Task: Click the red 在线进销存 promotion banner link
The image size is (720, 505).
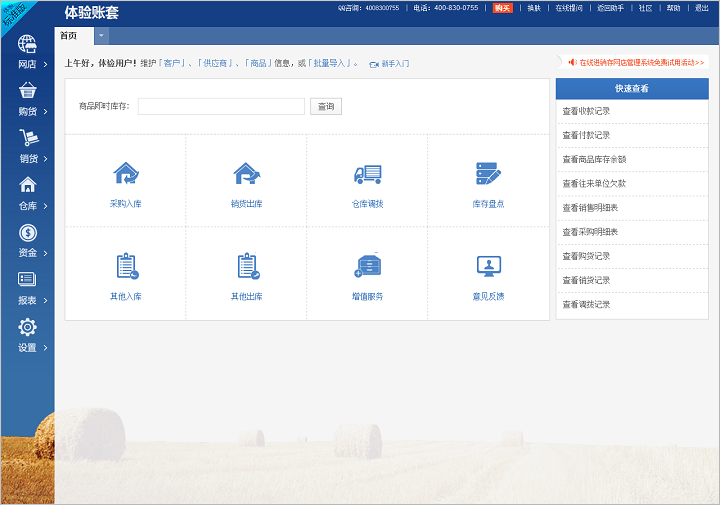Action: click(641, 62)
